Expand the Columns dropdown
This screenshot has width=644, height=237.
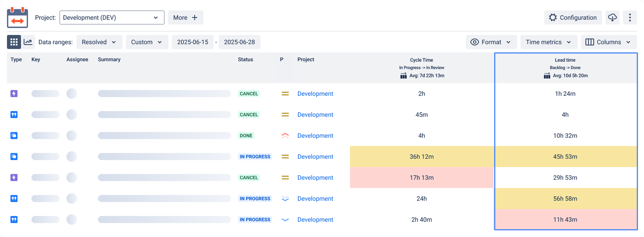point(609,42)
